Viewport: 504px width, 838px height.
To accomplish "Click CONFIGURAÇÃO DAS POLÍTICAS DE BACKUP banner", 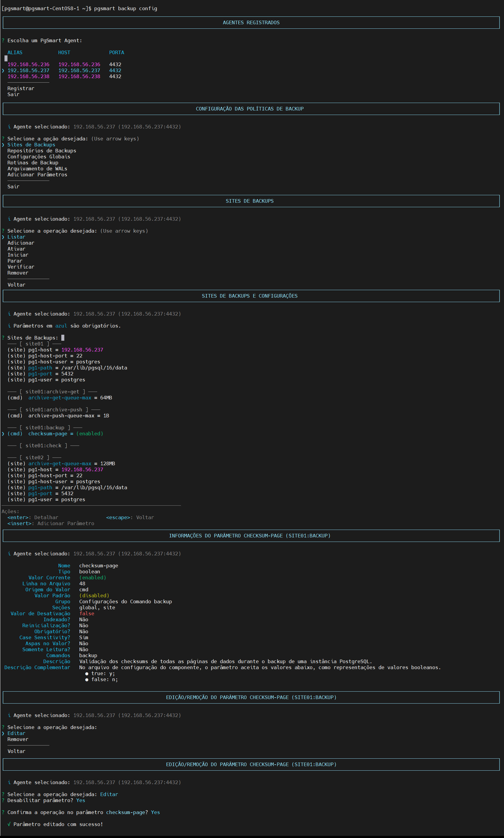I will [251, 109].
